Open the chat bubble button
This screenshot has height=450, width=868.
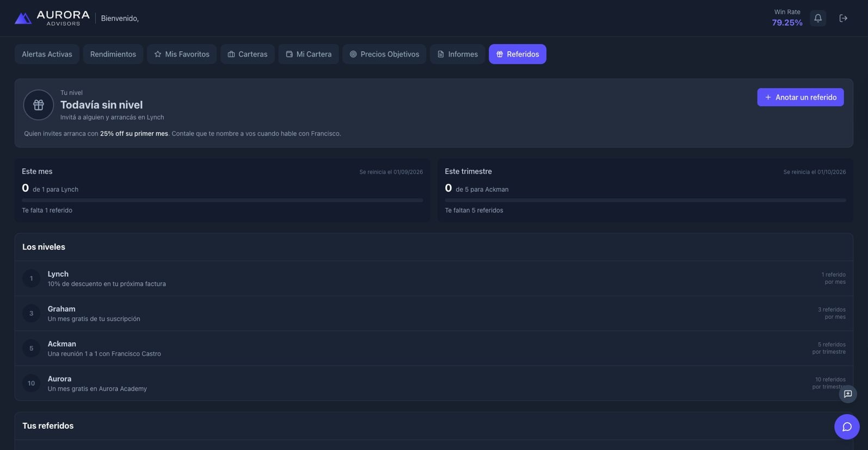point(847,427)
